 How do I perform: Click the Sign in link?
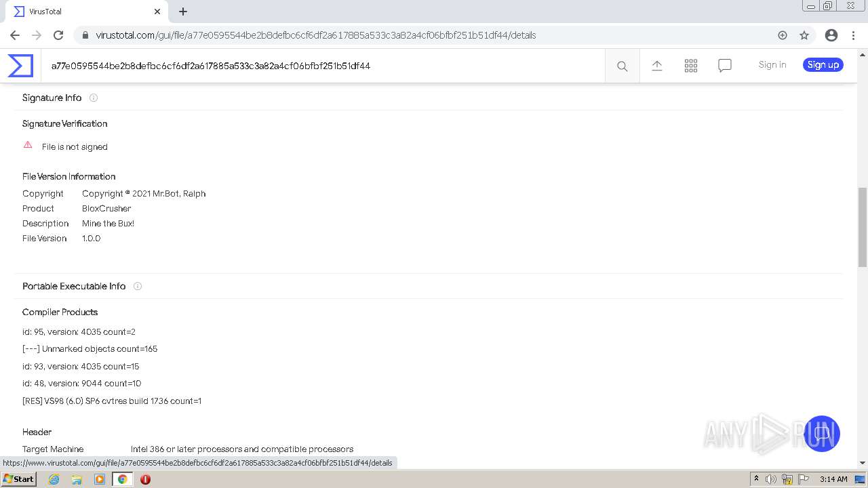[772, 64]
